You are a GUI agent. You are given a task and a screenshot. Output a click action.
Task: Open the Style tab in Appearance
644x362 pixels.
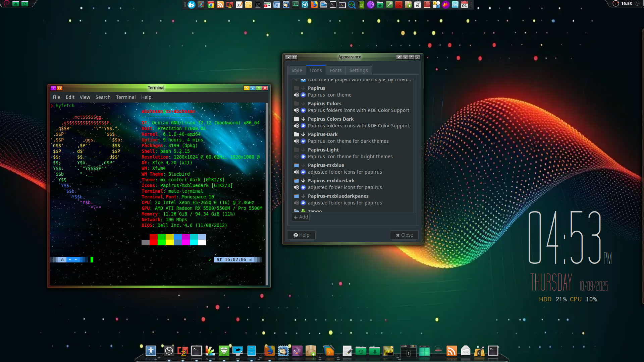[297, 70]
